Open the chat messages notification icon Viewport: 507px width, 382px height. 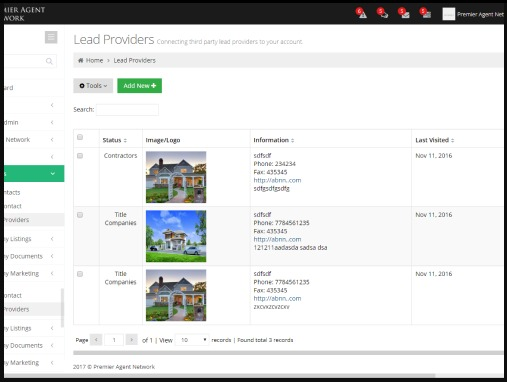[x=382, y=13]
